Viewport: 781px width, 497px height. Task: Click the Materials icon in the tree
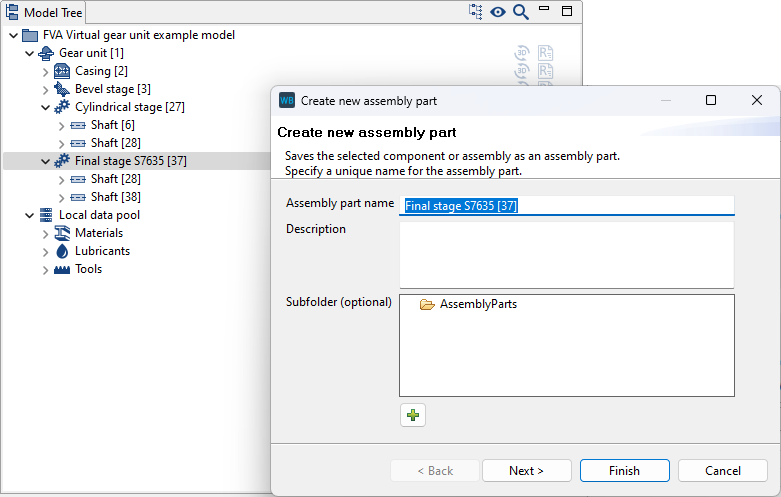(x=62, y=233)
